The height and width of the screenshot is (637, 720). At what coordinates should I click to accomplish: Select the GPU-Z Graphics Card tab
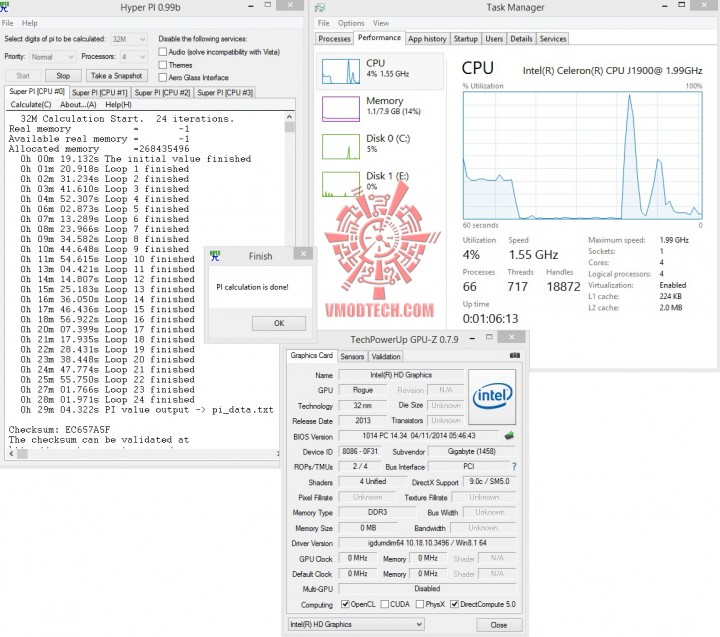(x=312, y=355)
